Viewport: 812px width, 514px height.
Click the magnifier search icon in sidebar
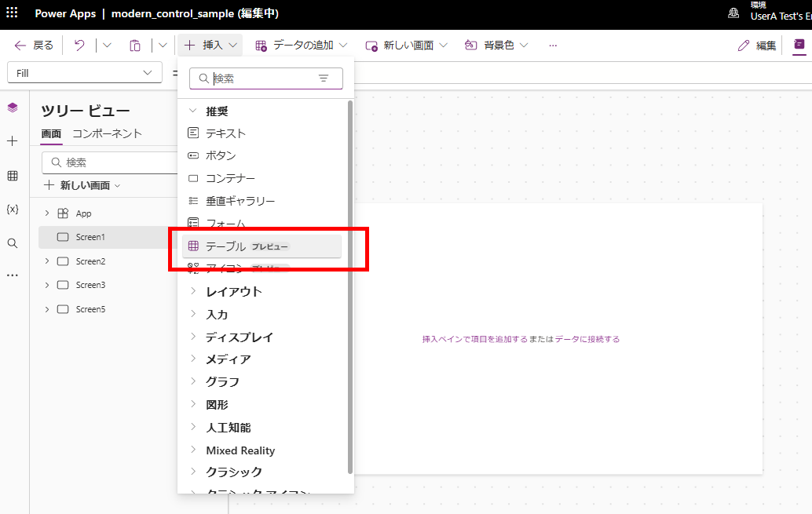pyautogui.click(x=12, y=243)
